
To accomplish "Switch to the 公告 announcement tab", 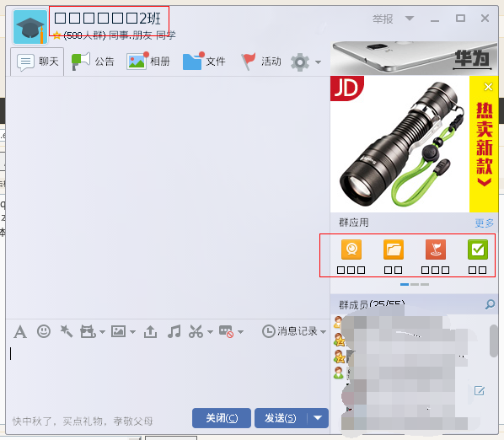I will [x=93, y=62].
